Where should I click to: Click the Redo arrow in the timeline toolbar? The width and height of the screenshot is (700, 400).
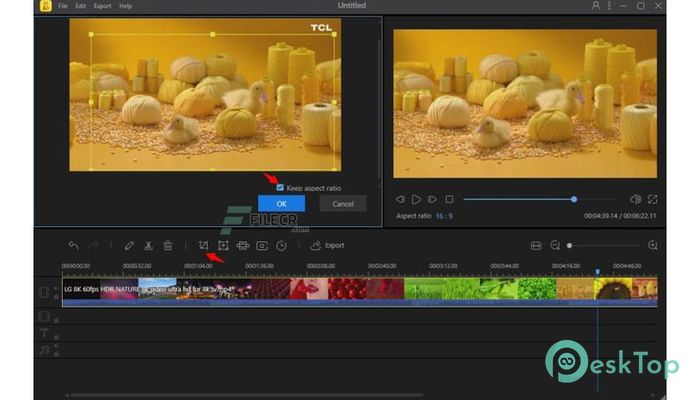93,246
